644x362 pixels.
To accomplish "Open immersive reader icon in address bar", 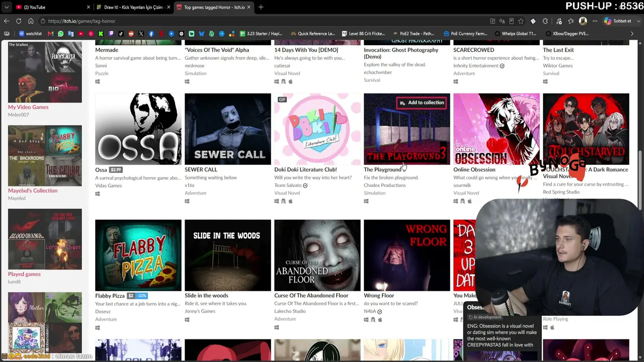I will [x=511, y=21].
